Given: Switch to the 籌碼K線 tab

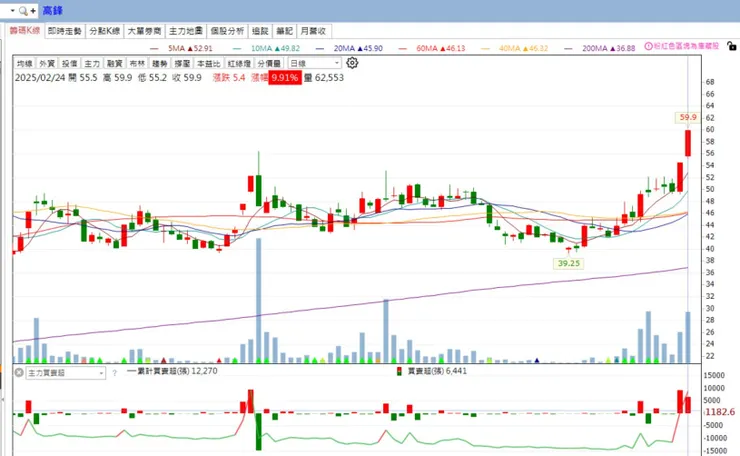Looking at the screenshot, I should coord(25,31).
